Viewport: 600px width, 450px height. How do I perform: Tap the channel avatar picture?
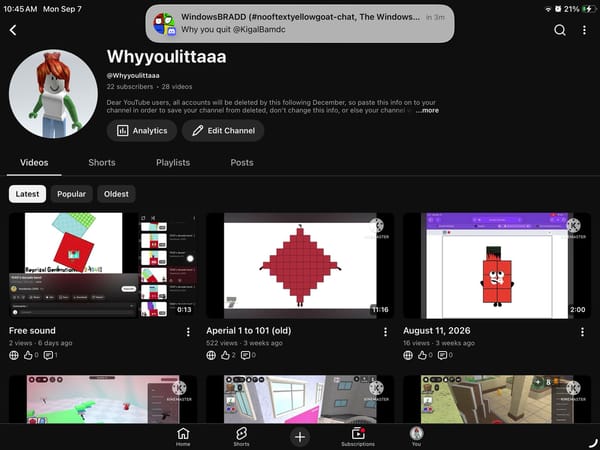pyautogui.click(x=53, y=93)
